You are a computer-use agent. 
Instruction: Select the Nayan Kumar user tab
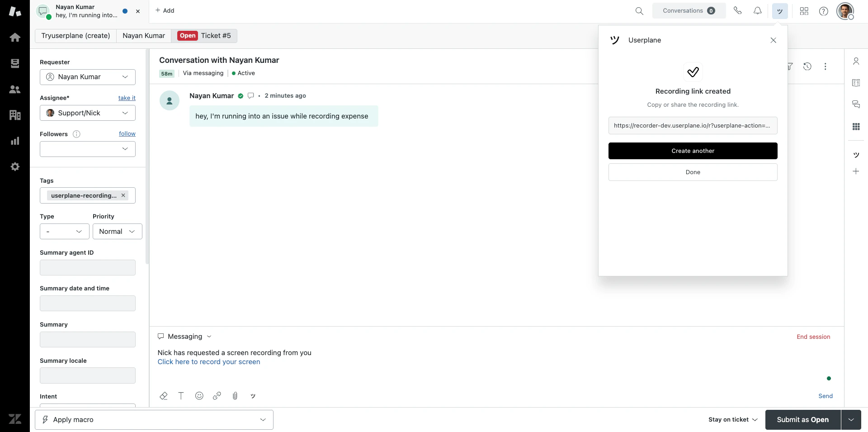coord(144,36)
